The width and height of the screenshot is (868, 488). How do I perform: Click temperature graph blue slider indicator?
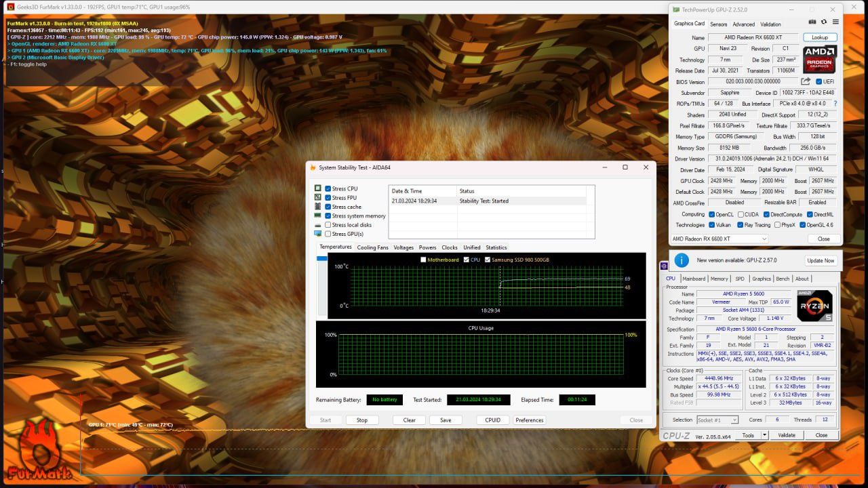point(322,258)
